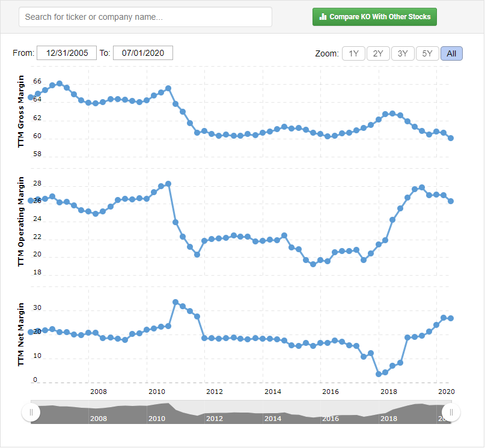This screenshot has height=448, width=485.
Task: Click the peak point of TTM Net Margin line
Action: tap(175, 302)
